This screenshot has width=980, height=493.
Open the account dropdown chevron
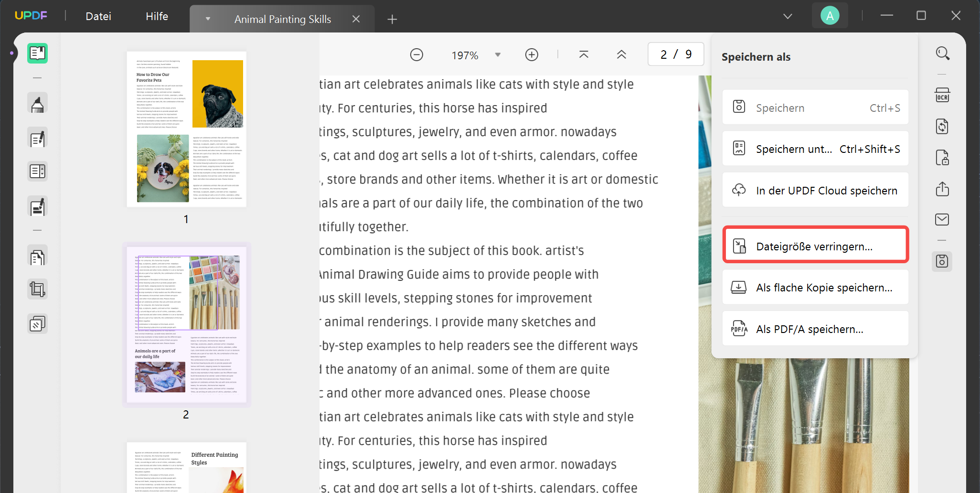[788, 16]
